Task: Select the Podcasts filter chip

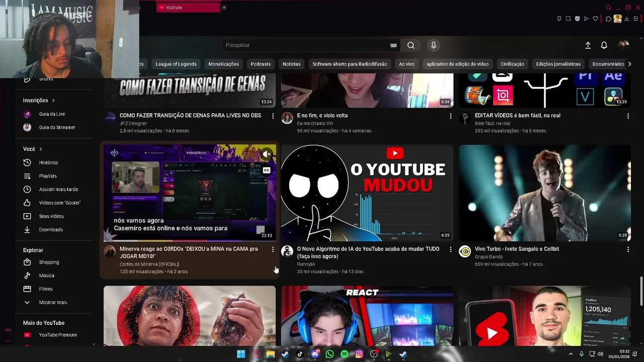Action: coord(261,64)
